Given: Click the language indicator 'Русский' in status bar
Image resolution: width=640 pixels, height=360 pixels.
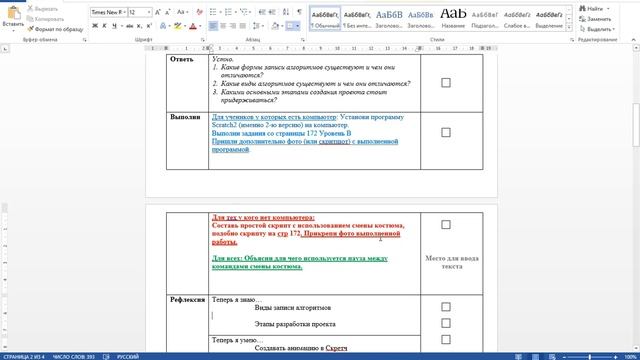Looking at the screenshot, I should 128,357.
